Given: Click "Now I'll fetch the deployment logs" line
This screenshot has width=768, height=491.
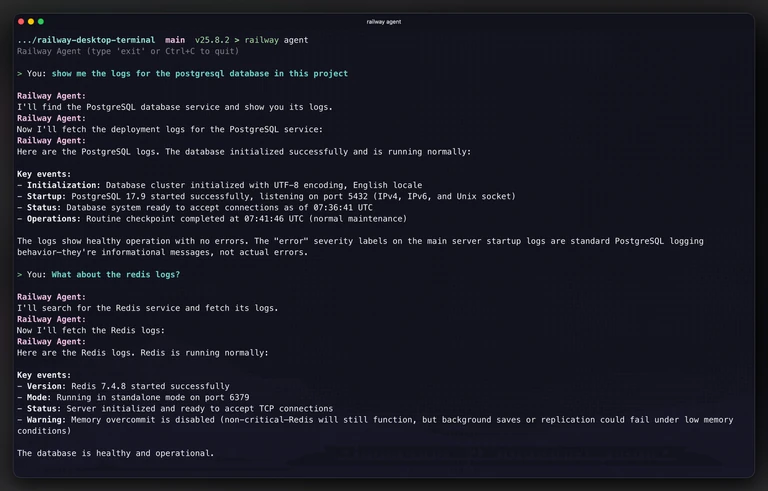Looking at the screenshot, I should (170, 129).
